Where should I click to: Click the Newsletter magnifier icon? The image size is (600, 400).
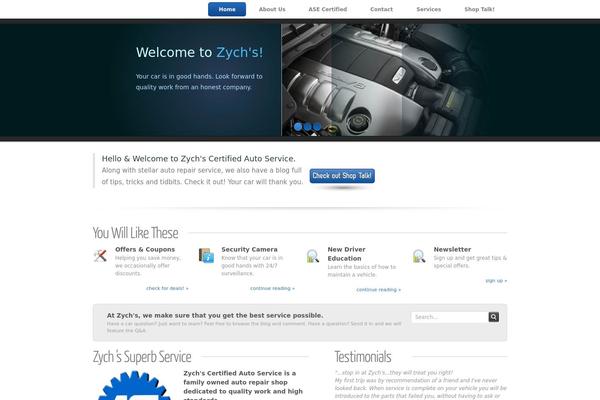[x=419, y=256]
